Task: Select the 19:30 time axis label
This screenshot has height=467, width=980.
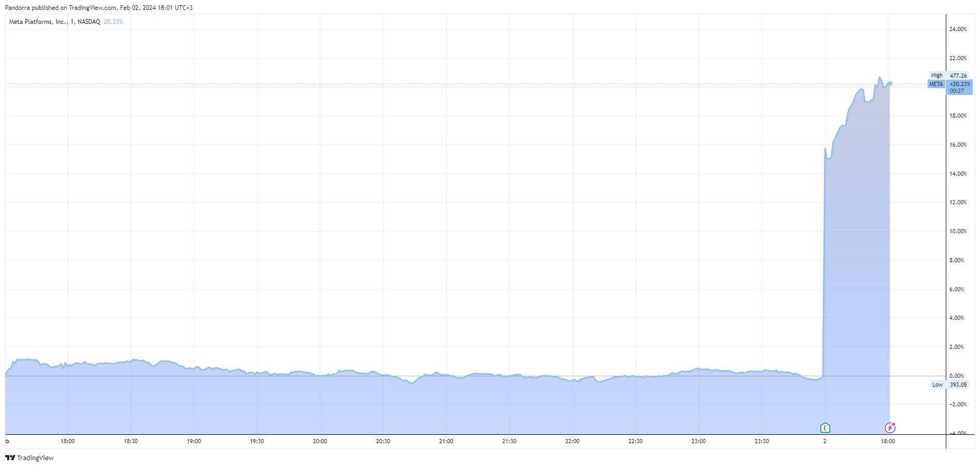Action: 257,442
